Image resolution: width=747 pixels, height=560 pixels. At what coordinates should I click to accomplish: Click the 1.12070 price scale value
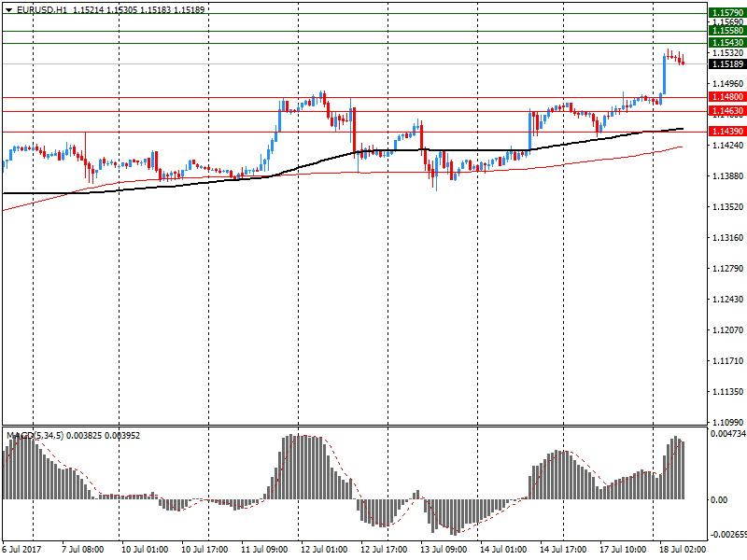727,330
